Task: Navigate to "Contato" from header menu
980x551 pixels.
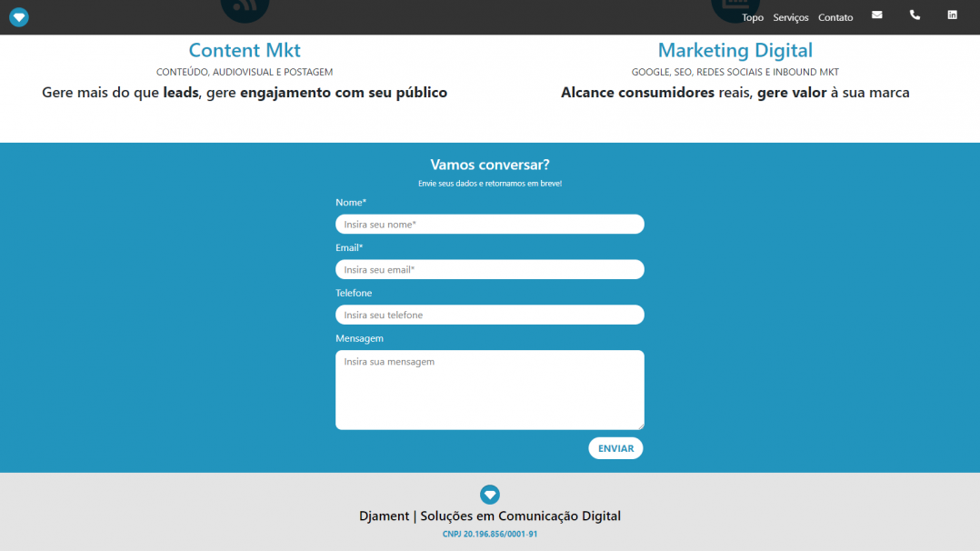Action: click(x=835, y=17)
